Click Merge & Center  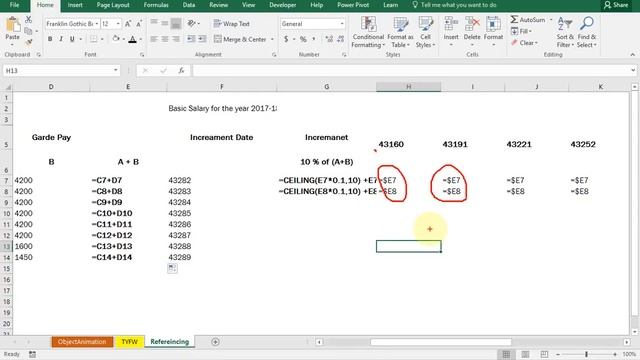(240, 39)
